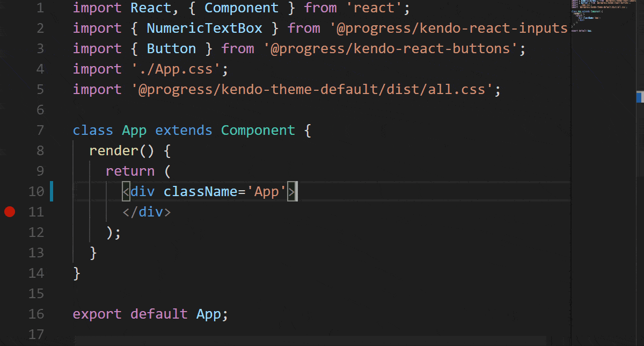This screenshot has width=644, height=346.
Task: Click the className attribute
Action: (201, 192)
